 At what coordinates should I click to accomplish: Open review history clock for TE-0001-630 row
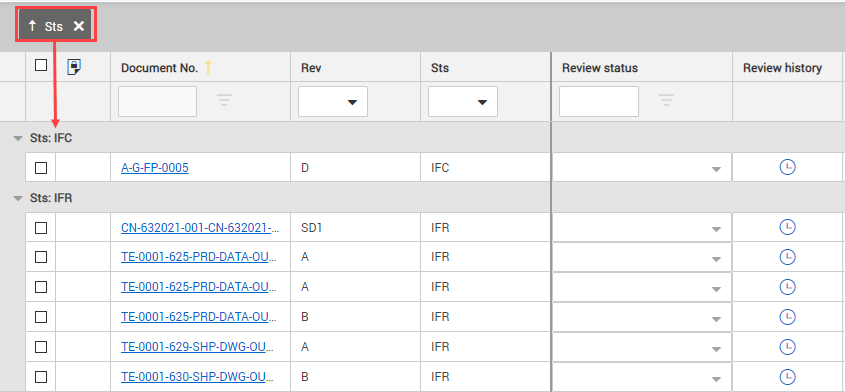(787, 376)
